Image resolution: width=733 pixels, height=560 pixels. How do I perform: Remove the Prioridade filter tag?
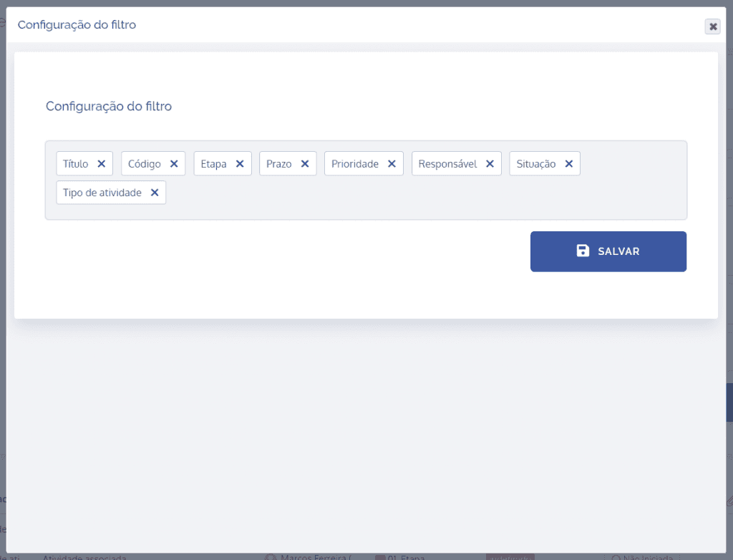coord(392,164)
